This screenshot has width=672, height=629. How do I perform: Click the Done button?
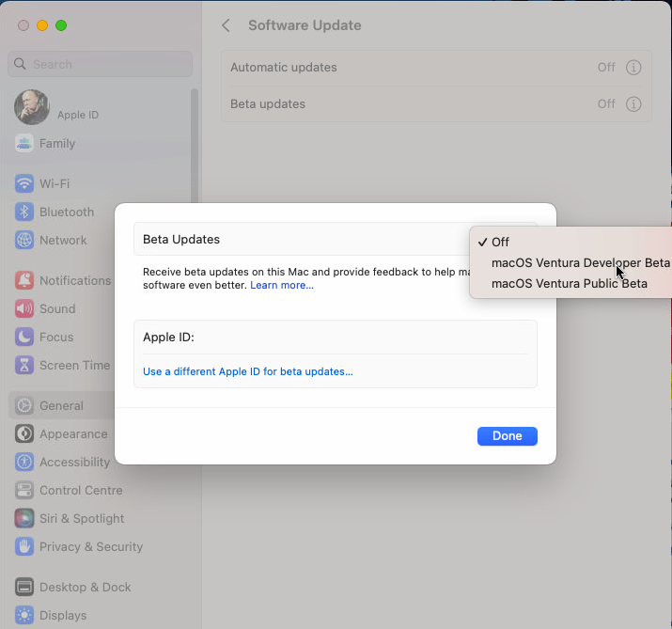(x=507, y=435)
